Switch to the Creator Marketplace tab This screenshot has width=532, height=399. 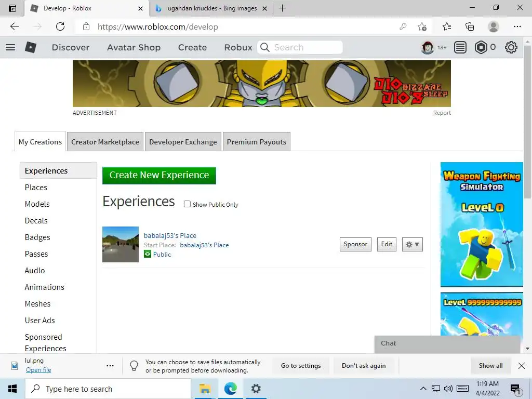[x=105, y=142]
